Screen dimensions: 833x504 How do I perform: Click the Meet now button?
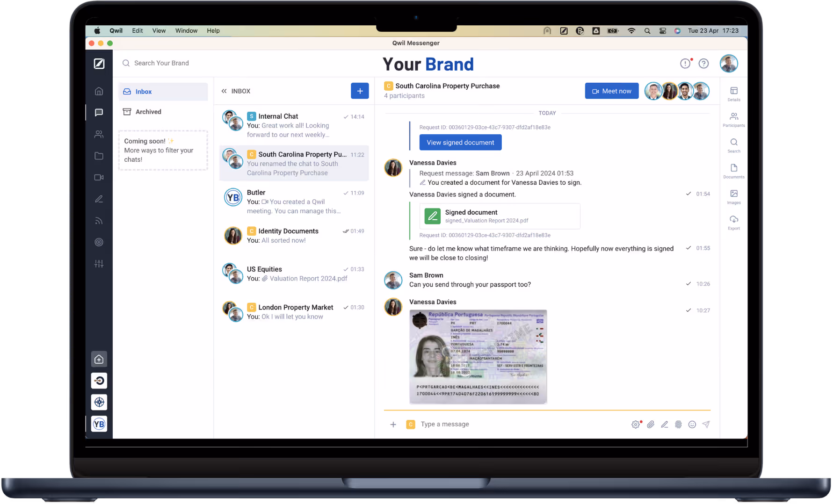point(612,91)
